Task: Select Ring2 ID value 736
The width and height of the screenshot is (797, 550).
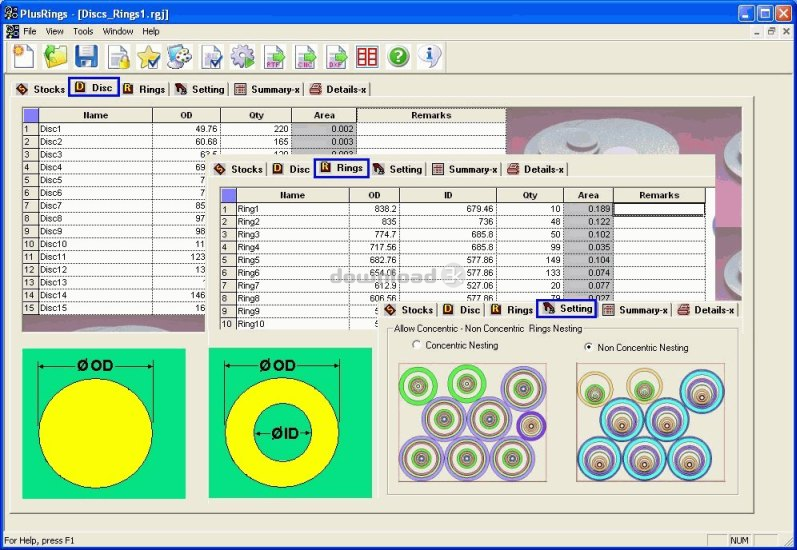Action: 448,222
